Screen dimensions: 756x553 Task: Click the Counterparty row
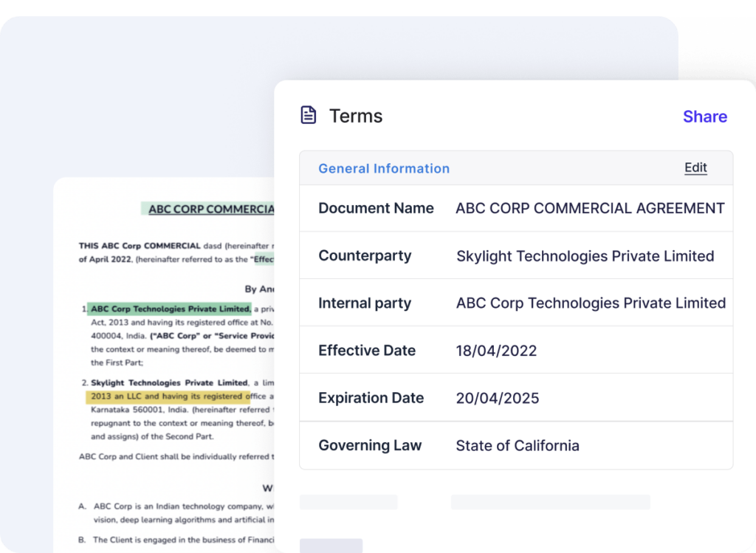point(365,255)
